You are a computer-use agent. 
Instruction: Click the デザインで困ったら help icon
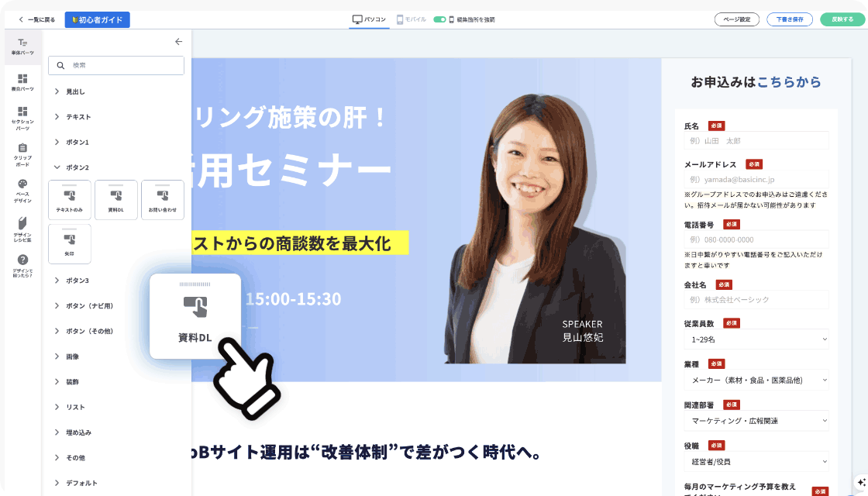point(22,266)
